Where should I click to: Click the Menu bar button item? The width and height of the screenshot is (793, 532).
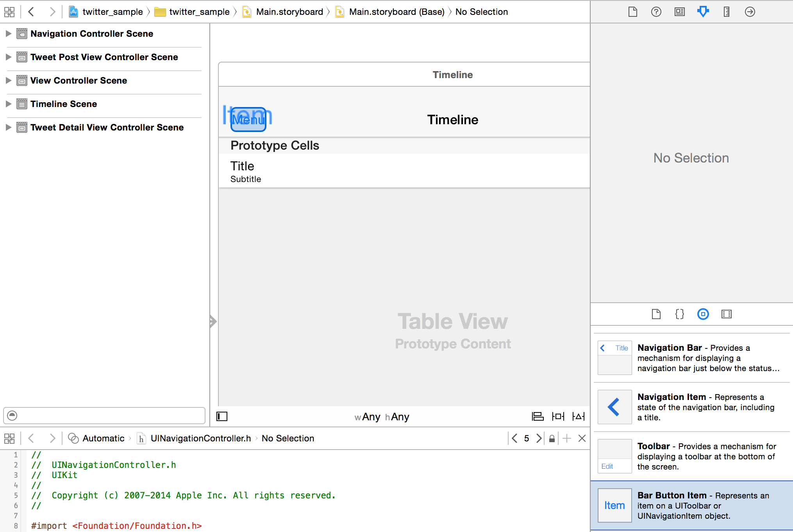(x=248, y=120)
